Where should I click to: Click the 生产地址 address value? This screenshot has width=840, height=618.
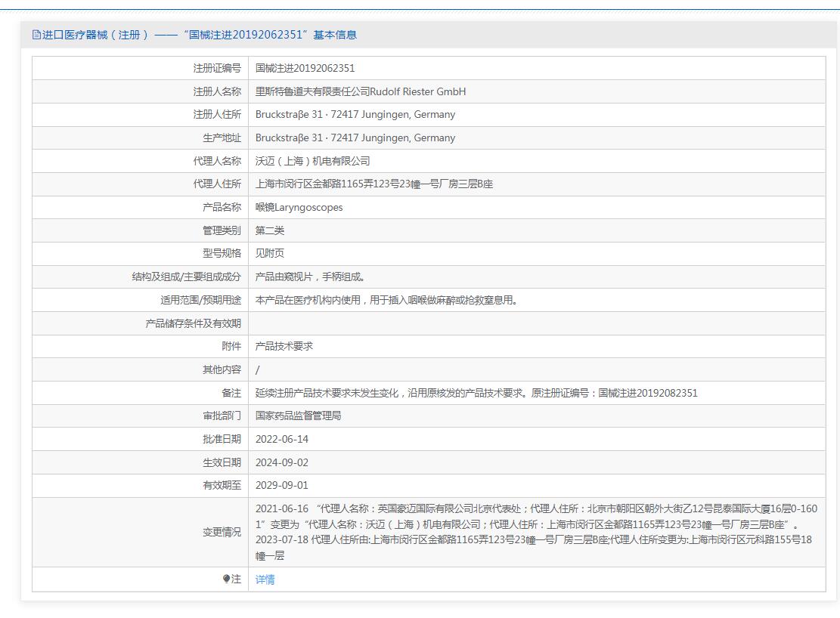(x=355, y=138)
